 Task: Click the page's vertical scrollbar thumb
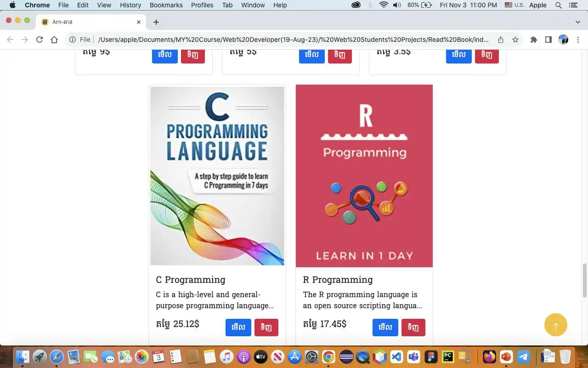click(585, 281)
